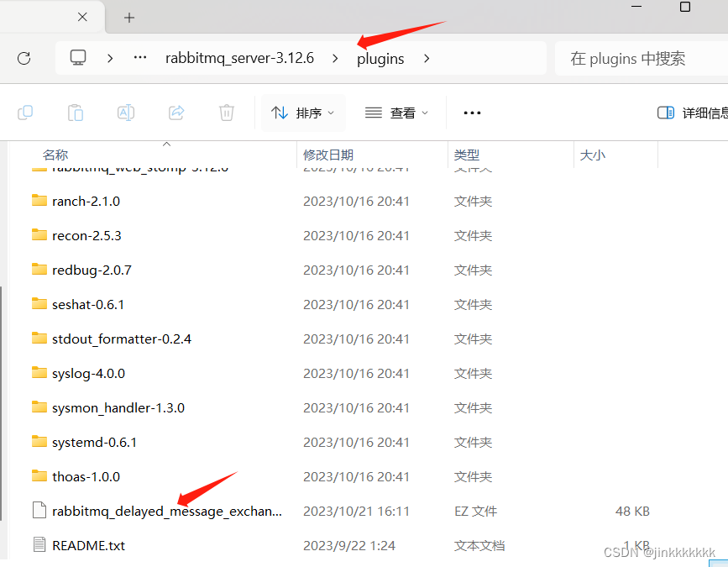Click the redbug-2.0.7 name

pos(92,270)
